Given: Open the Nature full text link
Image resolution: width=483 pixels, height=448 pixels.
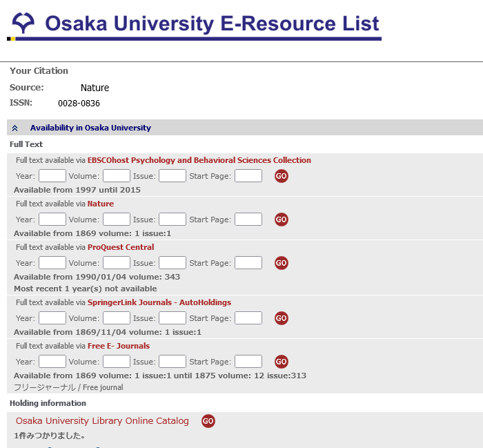Looking at the screenshot, I should pos(101,204).
